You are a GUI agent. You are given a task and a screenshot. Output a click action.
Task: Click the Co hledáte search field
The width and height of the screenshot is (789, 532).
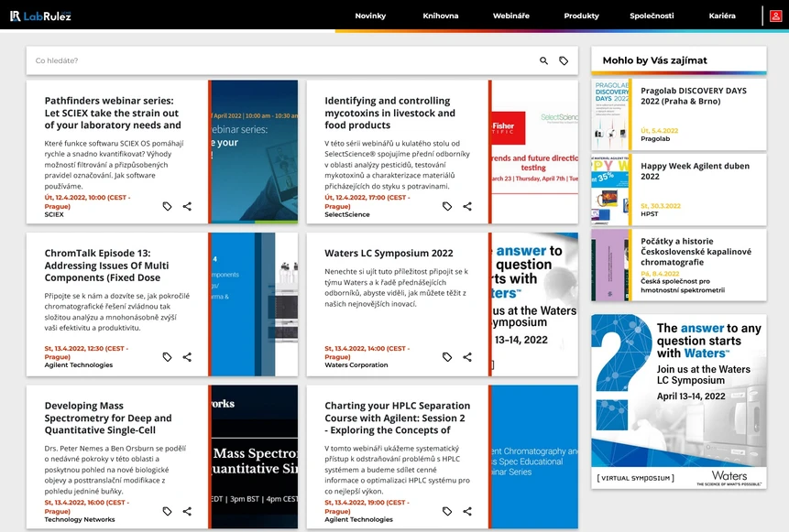(282, 60)
